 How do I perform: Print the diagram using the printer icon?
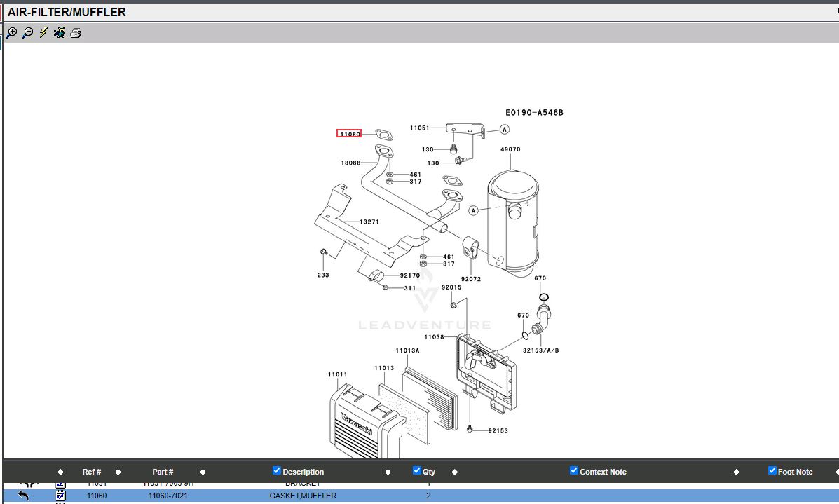pyautogui.click(x=76, y=33)
